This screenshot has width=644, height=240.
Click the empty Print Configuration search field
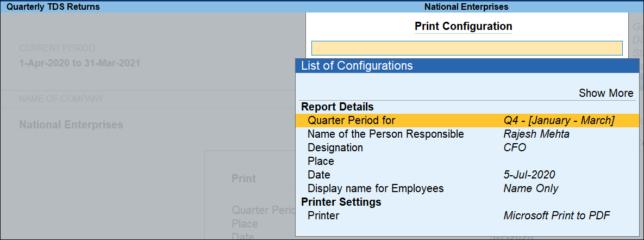[466, 48]
